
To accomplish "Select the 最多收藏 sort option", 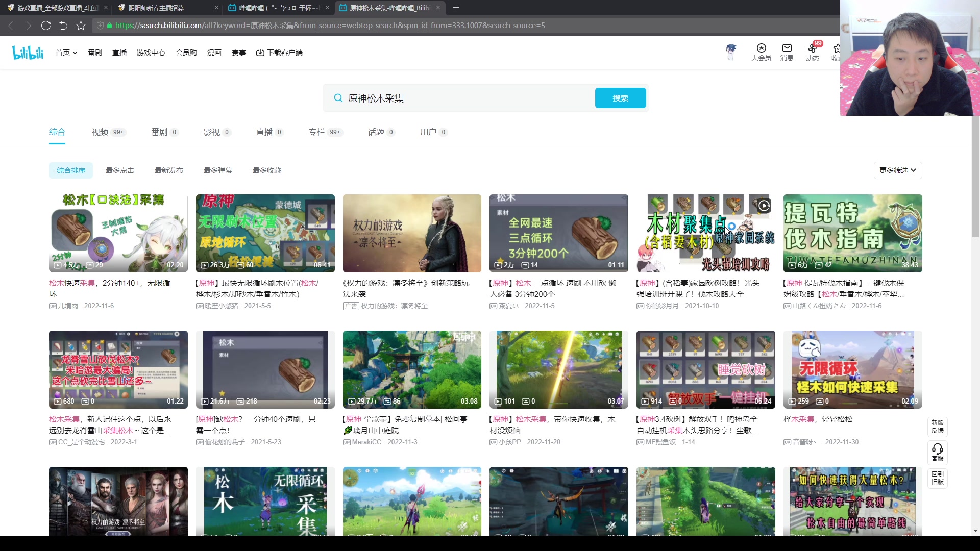I will (x=266, y=170).
